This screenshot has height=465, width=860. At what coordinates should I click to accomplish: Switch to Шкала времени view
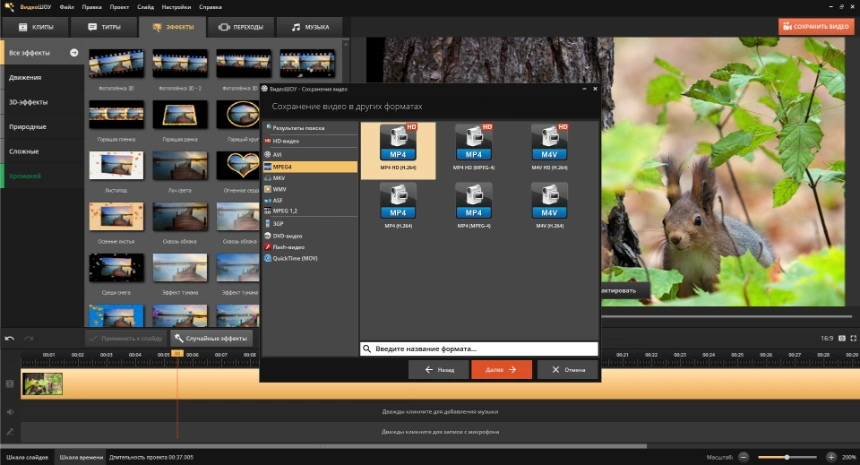[81, 457]
